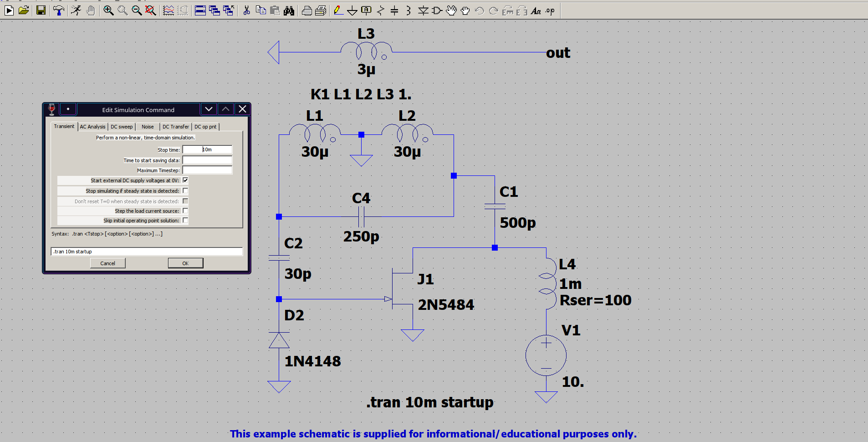Click the Redo arrow icon
Screen dimensions: 868x442
(494, 10)
